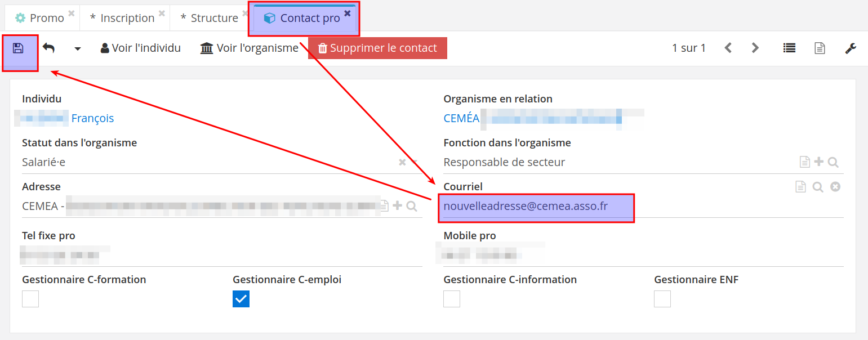Click the Supprimer le contact button
Image resolution: width=868 pixels, height=340 pixels.
click(x=377, y=48)
